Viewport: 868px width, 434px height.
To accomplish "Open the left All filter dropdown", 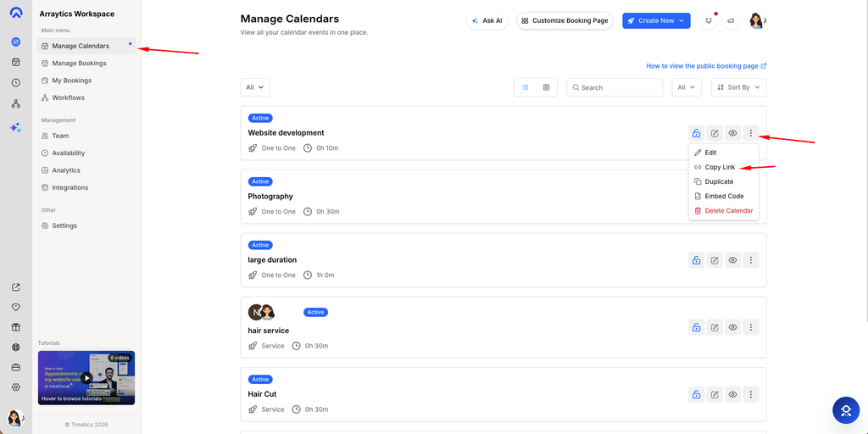I will pyautogui.click(x=255, y=87).
